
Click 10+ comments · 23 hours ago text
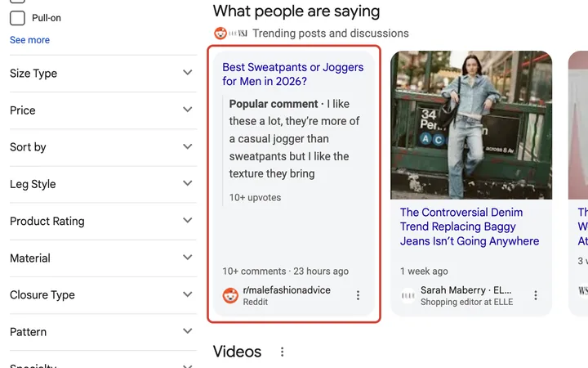(285, 272)
